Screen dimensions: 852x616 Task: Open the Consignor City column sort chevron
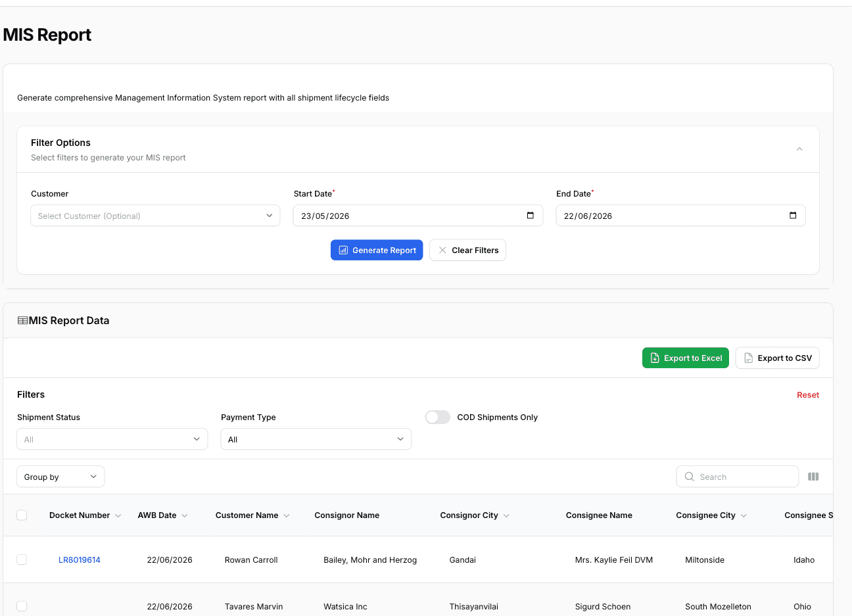[x=506, y=516]
